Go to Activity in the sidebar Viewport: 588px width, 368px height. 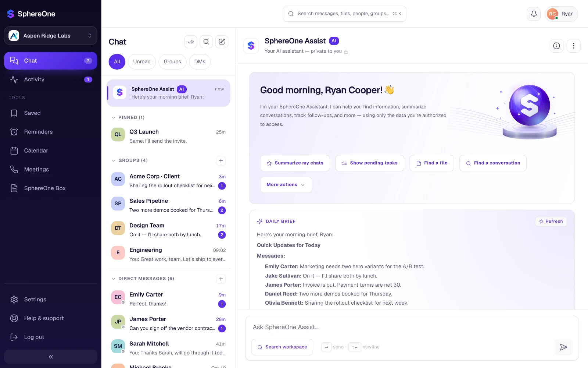[51, 79]
